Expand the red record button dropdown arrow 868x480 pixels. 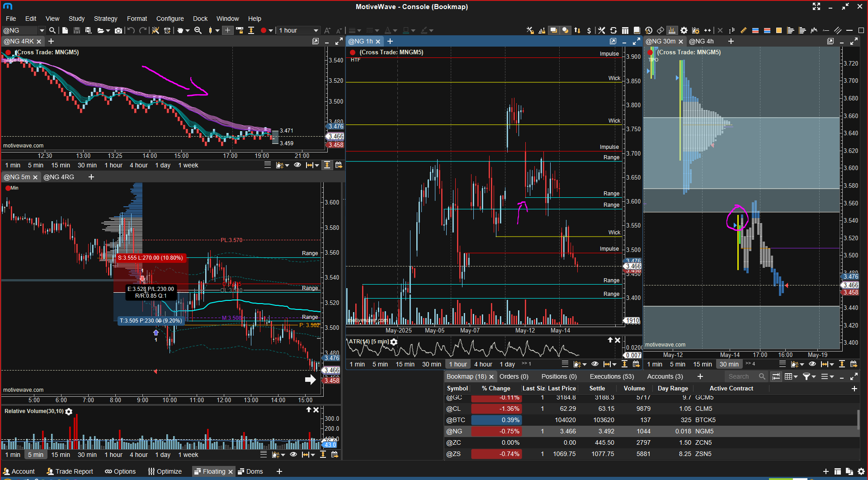(x=271, y=31)
